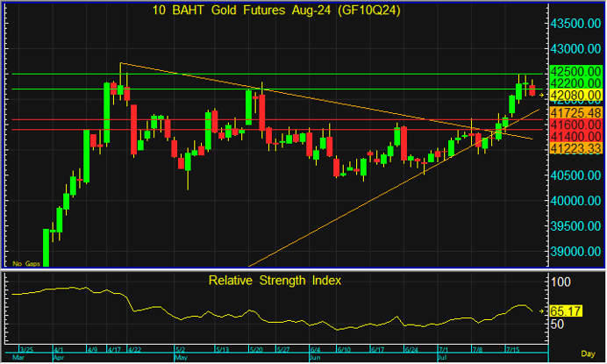Click the 43500.00 label on price axis

tap(575, 22)
